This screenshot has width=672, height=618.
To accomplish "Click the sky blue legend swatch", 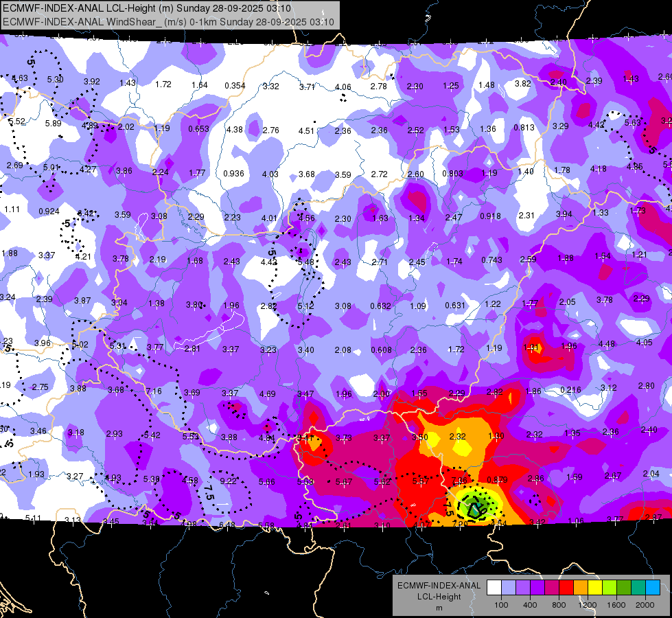I will 652,588.
